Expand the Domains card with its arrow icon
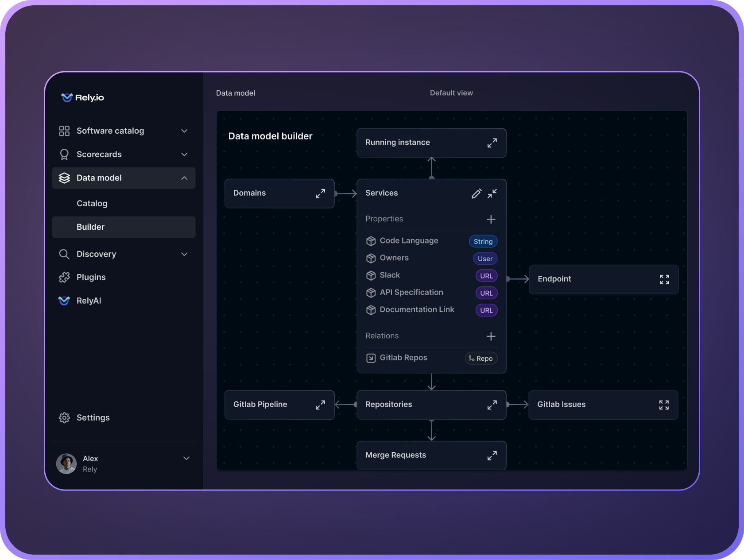 pyautogui.click(x=321, y=193)
